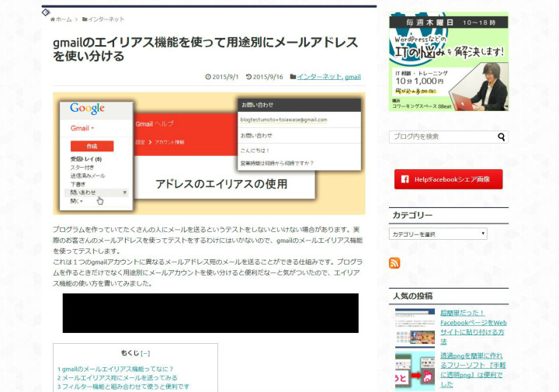The height and width of the screenshot is (392, 559).
Task: Open the 透過png フリーソフト popular post link
Action: click(473, 370)
